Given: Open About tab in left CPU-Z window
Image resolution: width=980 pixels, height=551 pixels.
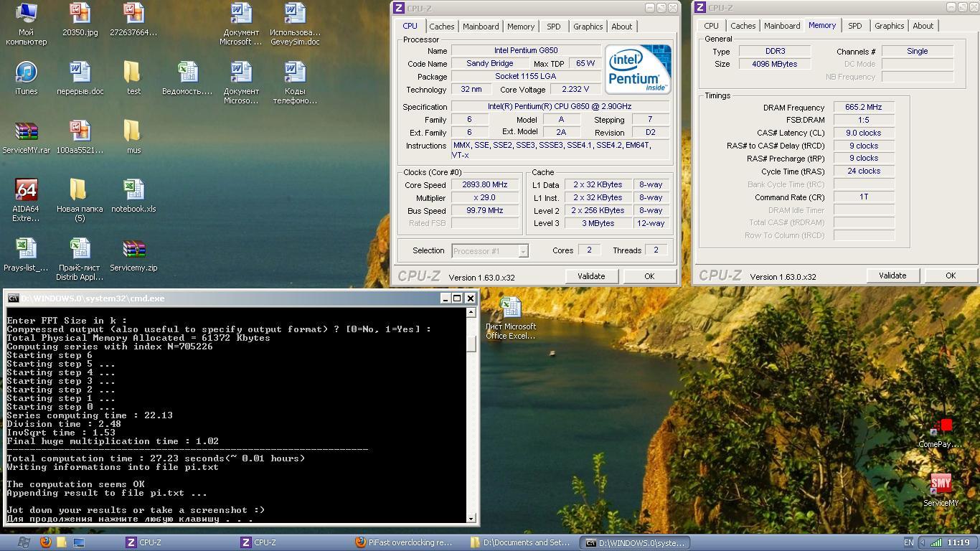Looking at the screenshot, I should coord(622,27).
